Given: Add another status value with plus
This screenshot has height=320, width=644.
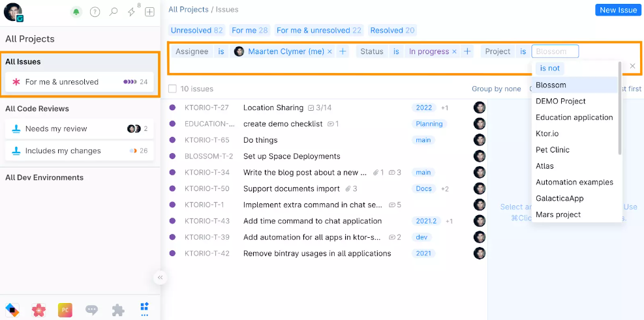Looking at the screenshot, I should (x=467, y=51).
